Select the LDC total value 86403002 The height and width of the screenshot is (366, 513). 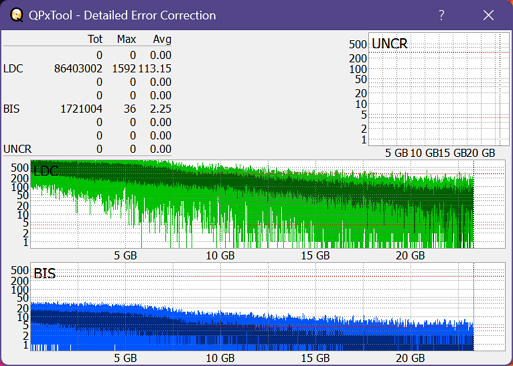78,69
